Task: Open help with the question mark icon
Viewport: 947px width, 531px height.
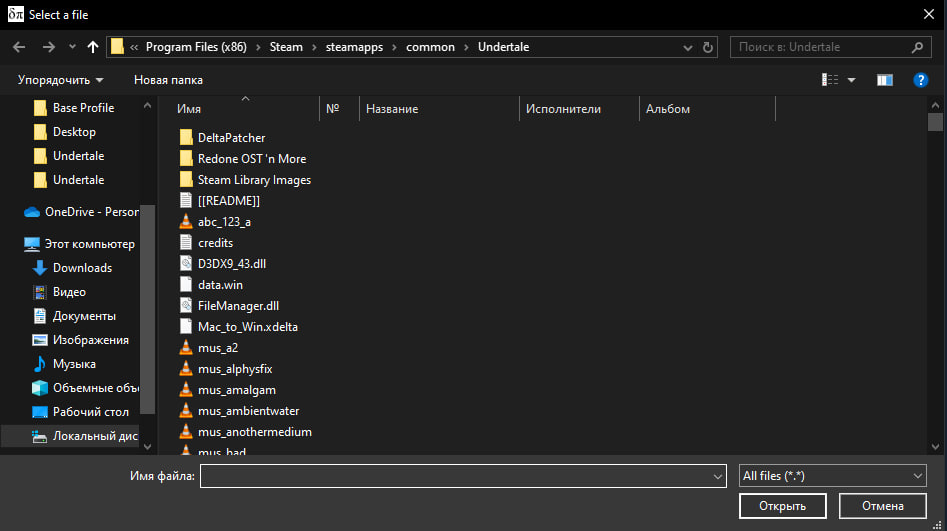Action: [x=920, y=80]
